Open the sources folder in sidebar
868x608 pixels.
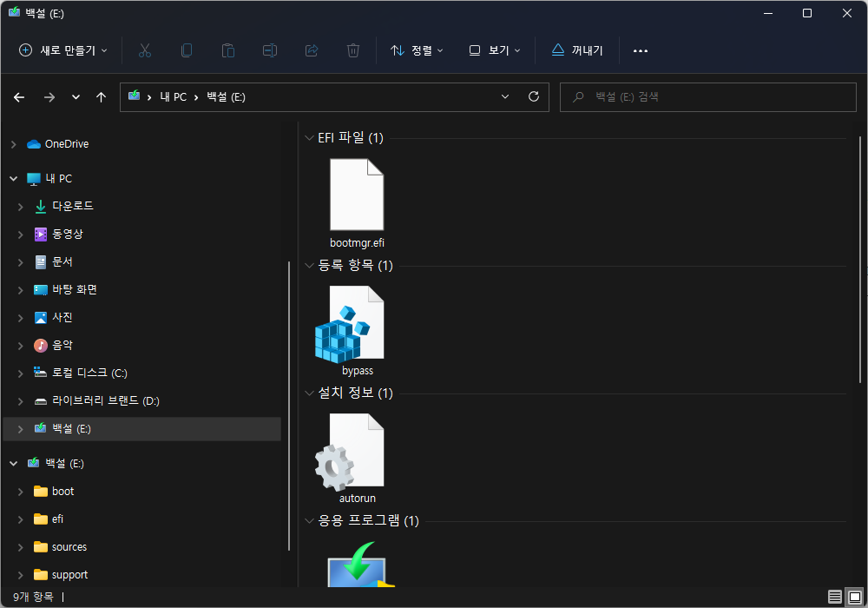pyautogui.click(x=69, y=547)
